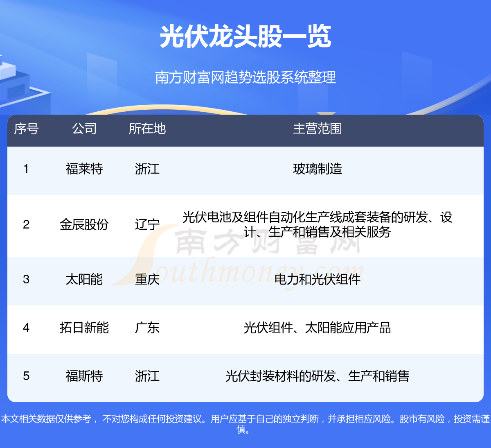Select row number 1 cell
The width and height of the screenshot is (491, 448).
[x=26, y=169]
